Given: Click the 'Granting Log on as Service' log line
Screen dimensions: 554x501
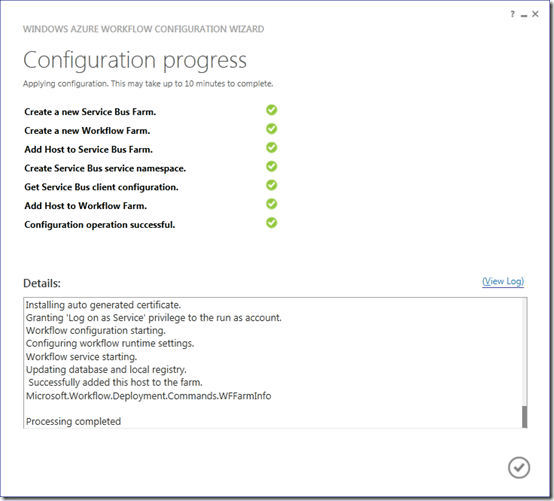Looking at the screenshot, I should tap(154, 318).
